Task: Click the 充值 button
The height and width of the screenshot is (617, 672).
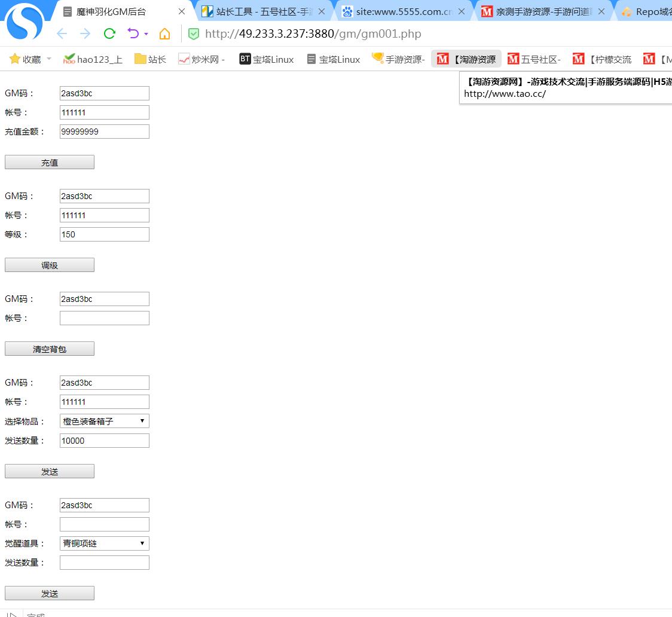Action: (50, 162)
